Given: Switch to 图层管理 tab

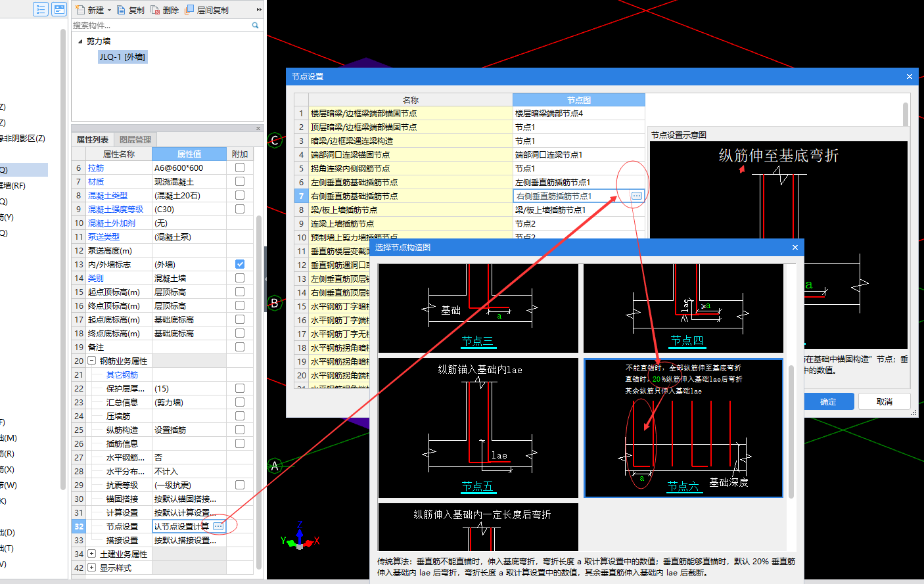Looking at the screenshot, I should (135, 139).
